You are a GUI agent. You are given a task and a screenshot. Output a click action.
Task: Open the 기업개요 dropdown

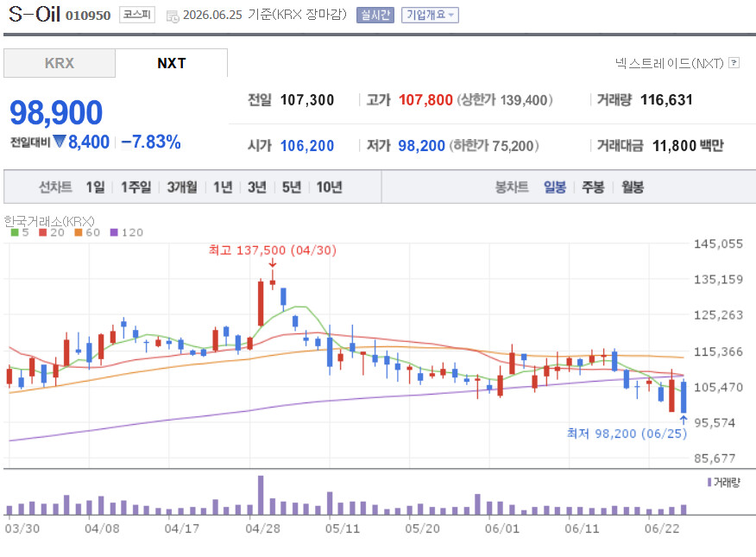[430, 15]
